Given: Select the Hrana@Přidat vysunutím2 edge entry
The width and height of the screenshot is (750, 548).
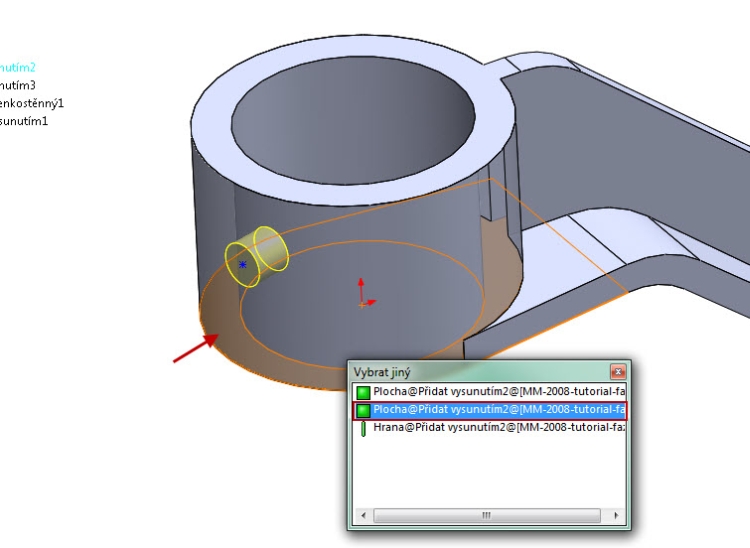Looking at the screenshot, I should [x=489, y=428].
